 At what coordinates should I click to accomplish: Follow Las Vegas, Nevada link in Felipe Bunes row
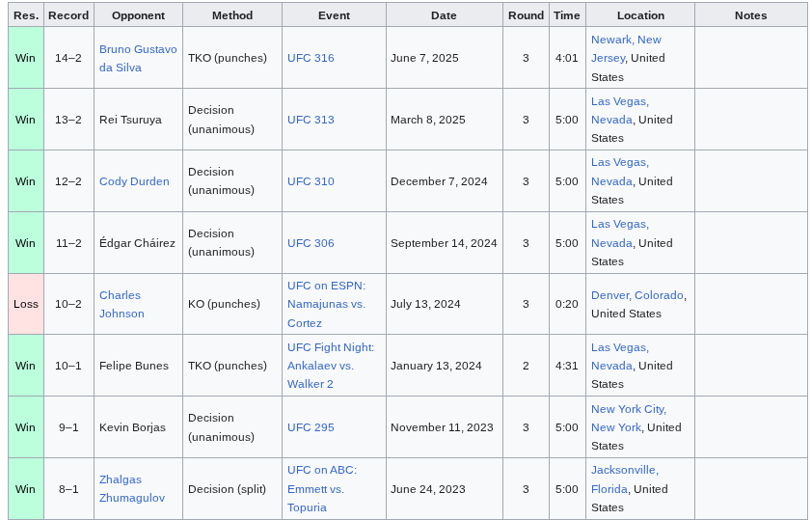click(620, 356)
